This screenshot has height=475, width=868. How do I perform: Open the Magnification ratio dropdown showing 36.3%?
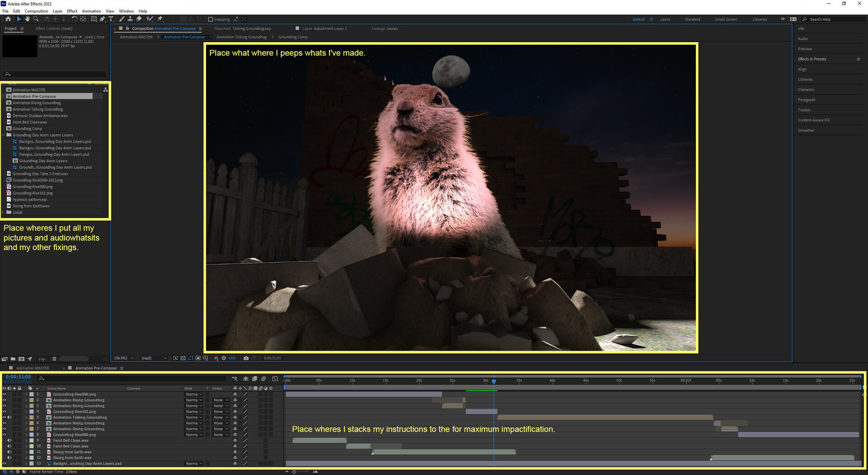click(123, 358)
